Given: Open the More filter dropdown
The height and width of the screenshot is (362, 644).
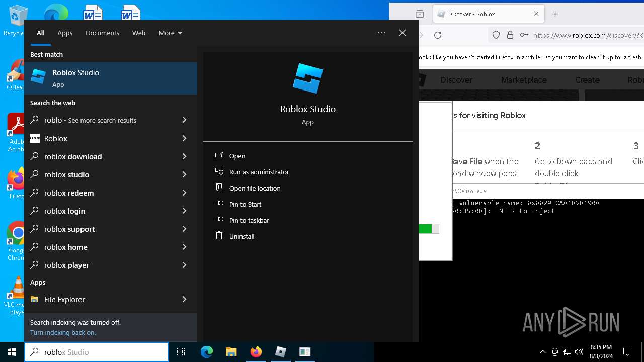Looking at the screenshot, I should pos(171,33).
